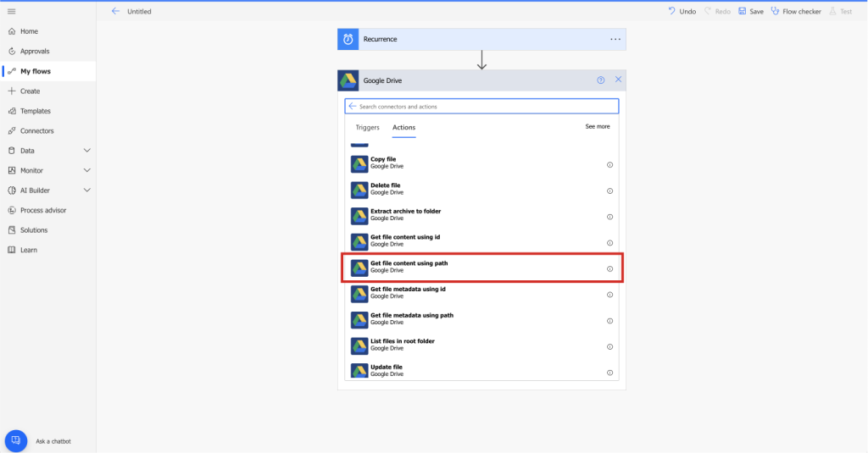The image size is (868, 453).
Task: Show info for Get file metadata using id
Action: 609,295
